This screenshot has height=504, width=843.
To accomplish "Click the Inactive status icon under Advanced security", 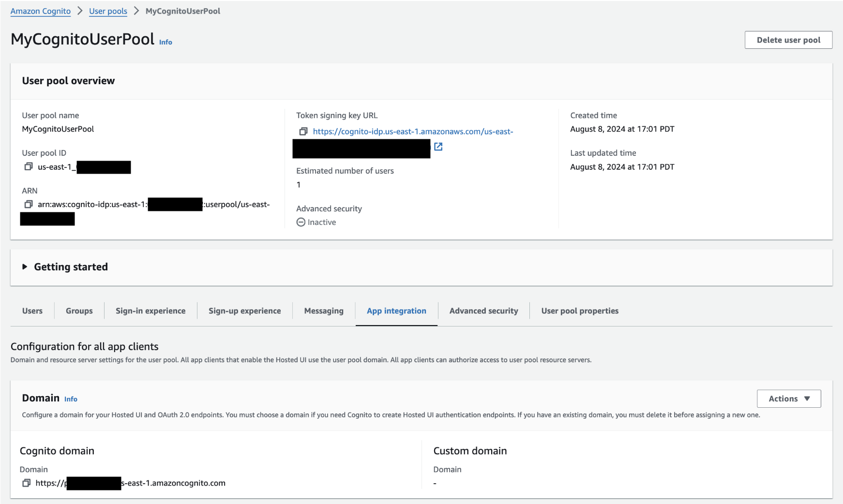I will [301, 222].
